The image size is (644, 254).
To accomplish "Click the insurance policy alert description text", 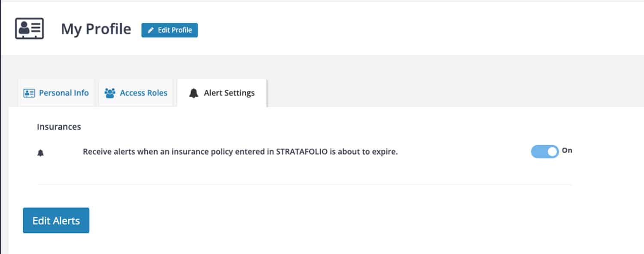I will [x=240, y=152].
